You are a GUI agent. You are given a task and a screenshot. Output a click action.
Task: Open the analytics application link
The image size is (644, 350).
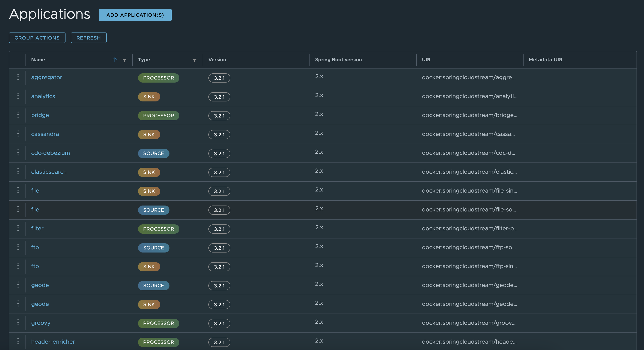point(43,96)
